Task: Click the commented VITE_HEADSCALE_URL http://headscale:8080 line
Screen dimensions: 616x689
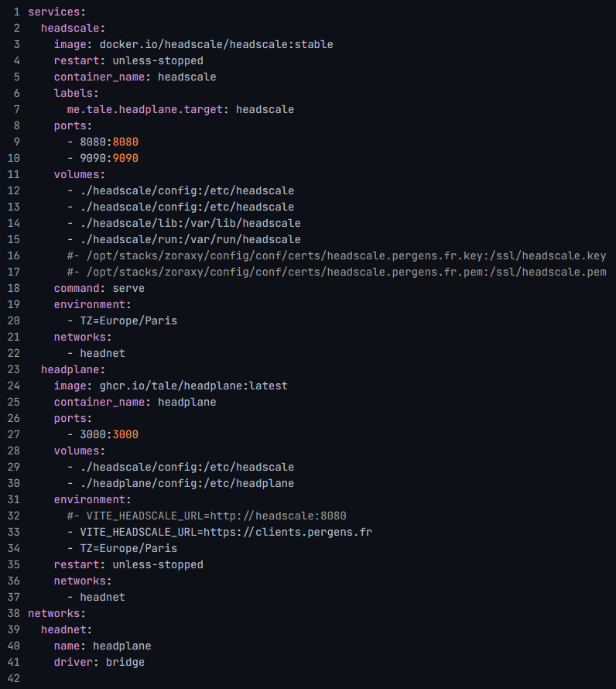Action: click(x=207, y=516)
